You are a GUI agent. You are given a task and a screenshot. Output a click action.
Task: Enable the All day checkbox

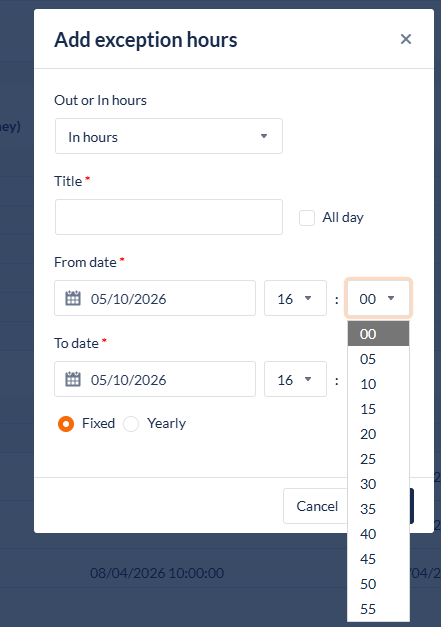click(307, 218)
